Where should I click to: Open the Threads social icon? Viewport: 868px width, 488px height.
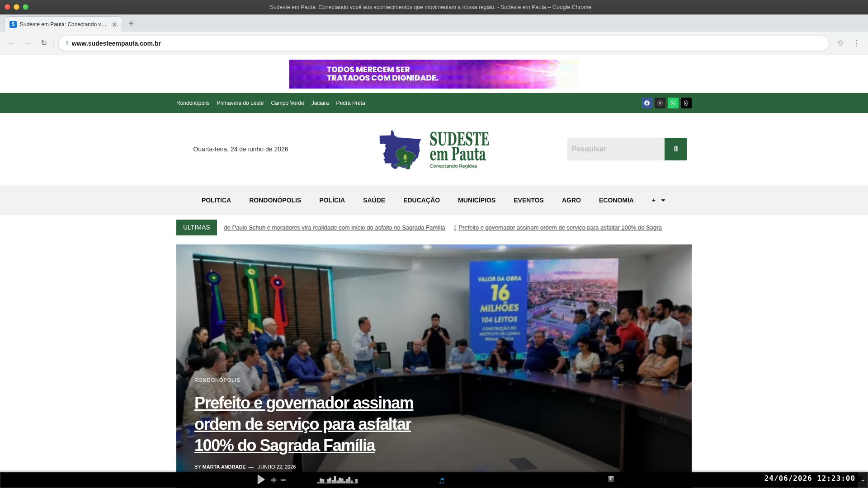pyautogui.click(x=686, y=103)
